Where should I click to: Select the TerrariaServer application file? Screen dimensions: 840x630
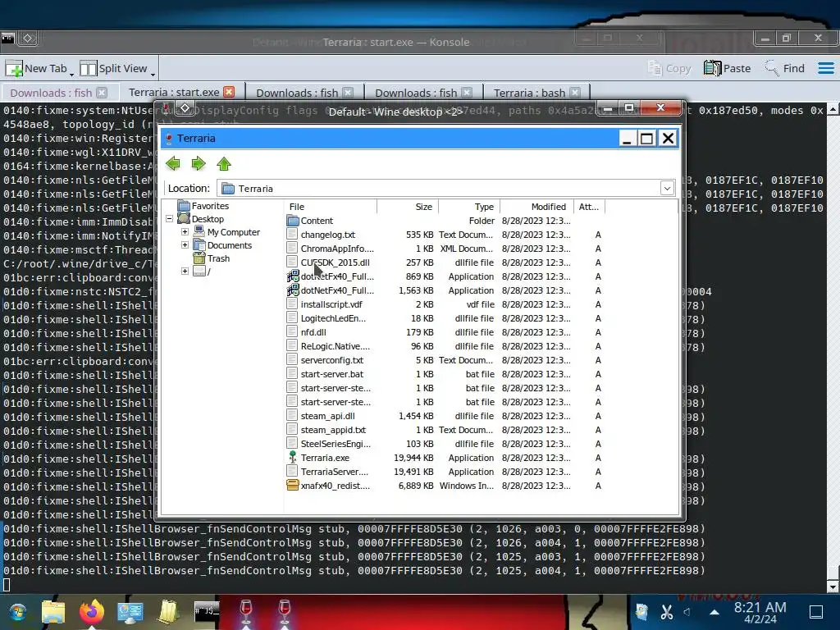[335, 472]
